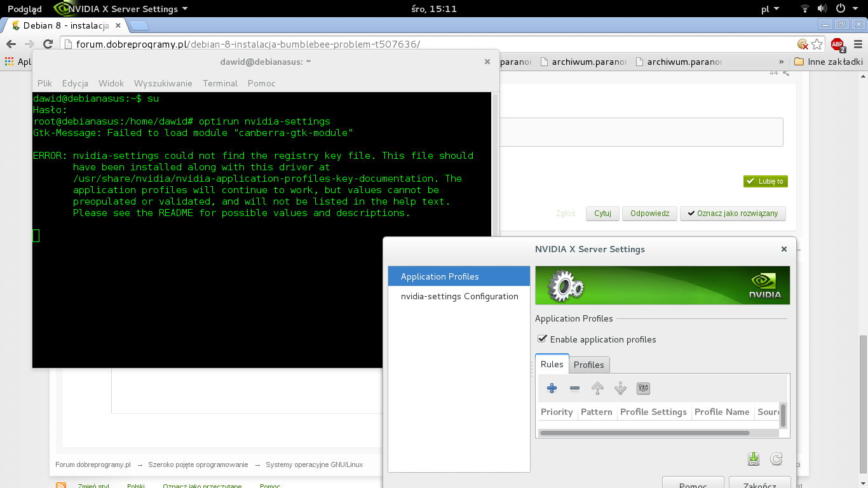This screenshot has width=868, height=488.
Task: Save application profile changes with green disk icon
Action: click(754, 459)
